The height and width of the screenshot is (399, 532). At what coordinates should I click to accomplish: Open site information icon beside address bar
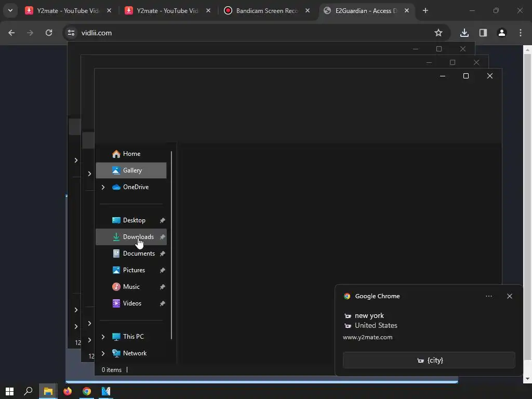pos(71,33)
